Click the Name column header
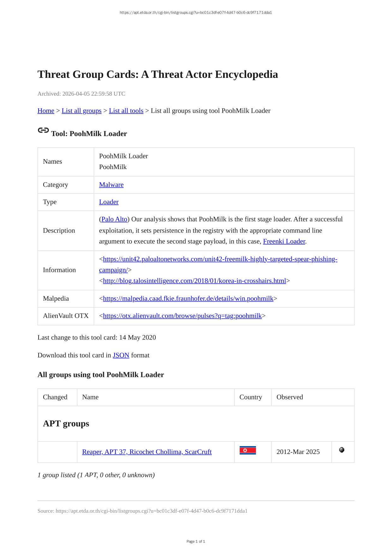This screenshot has height=554, width=392. 90,397
